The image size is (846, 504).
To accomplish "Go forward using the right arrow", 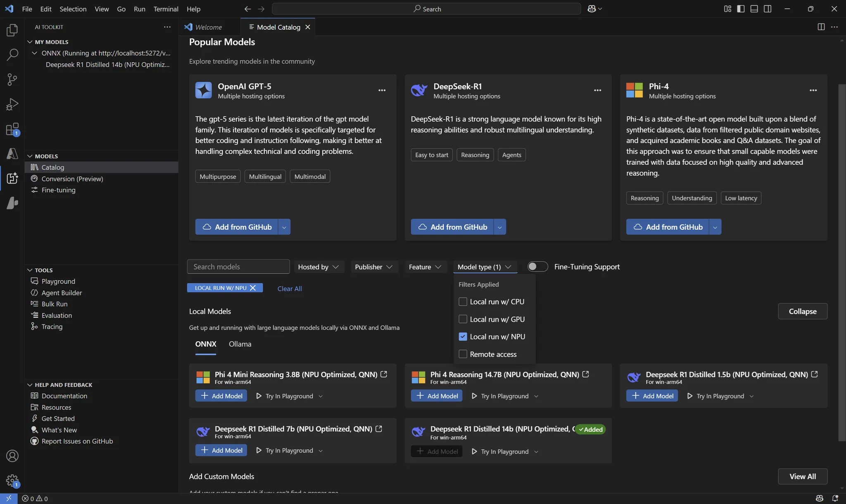I will [x=261, y=9].
